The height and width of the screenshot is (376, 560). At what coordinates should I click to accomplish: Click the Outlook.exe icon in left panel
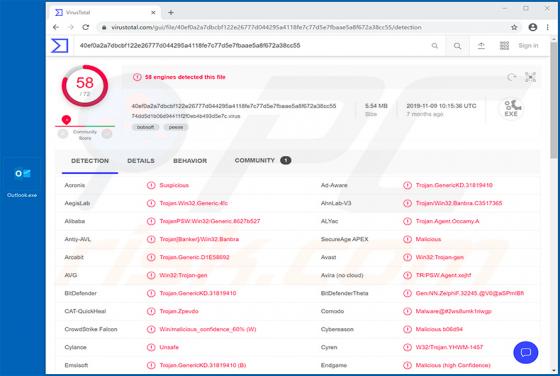pos(22,174)
